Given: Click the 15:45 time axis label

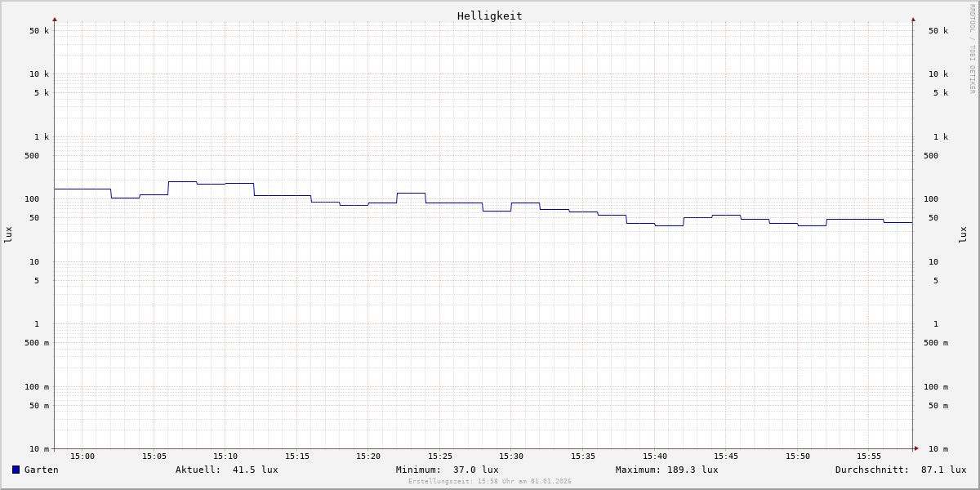Looking at the screenshot, I should [726, 457].
